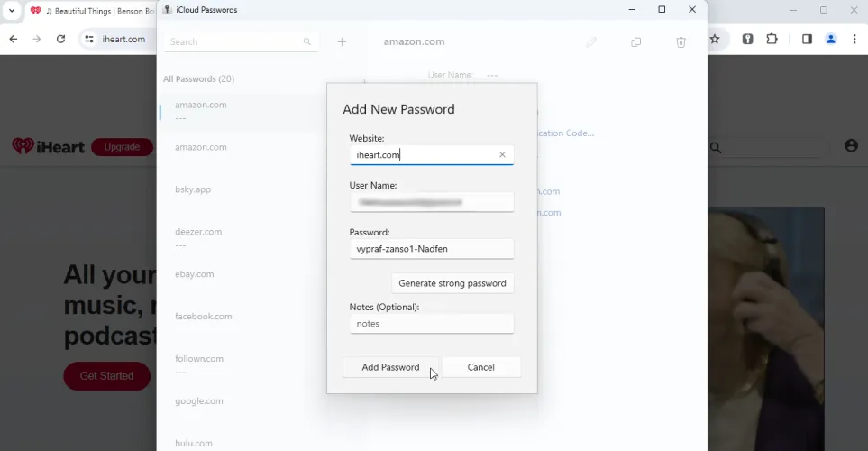Open the Chrome extensions puzzle icon
The image size is (868, 451).
[772, 39]
